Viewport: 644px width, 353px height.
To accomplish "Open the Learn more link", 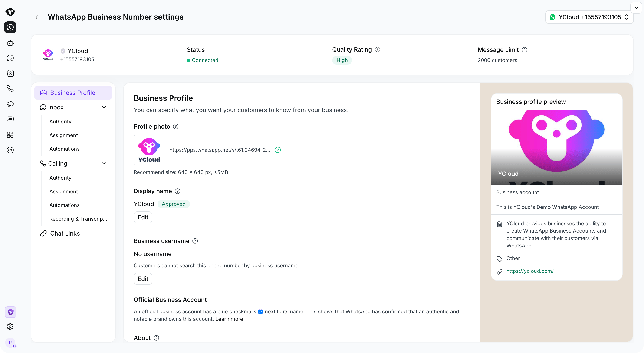I will tap(229, 319).
